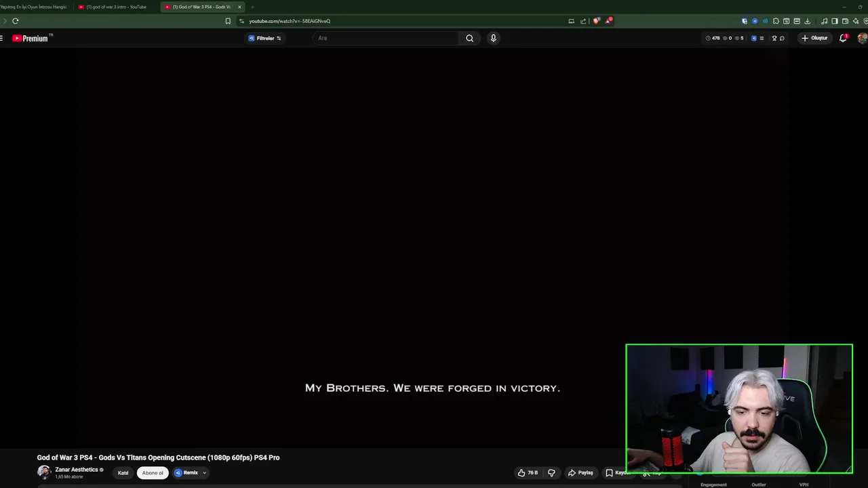
Task: Open Zanar Aesthetics channel name link
Action: [77, 470]
